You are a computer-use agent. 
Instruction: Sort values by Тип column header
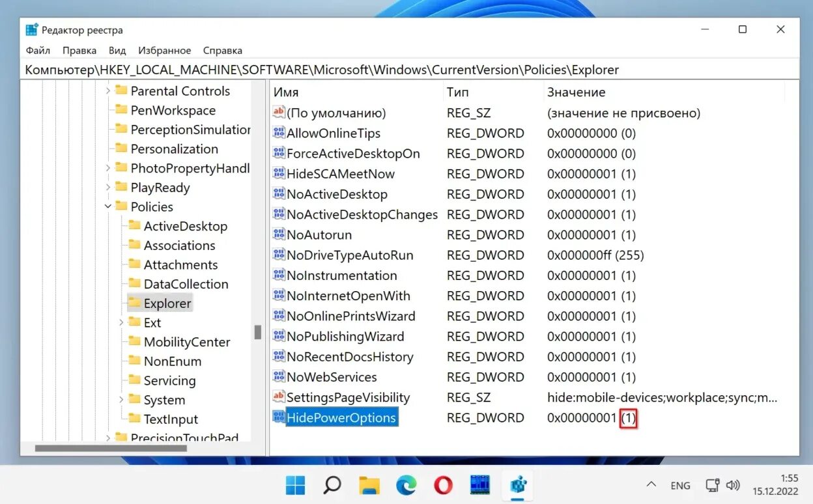pyautogui.click(x=492, y=92)
